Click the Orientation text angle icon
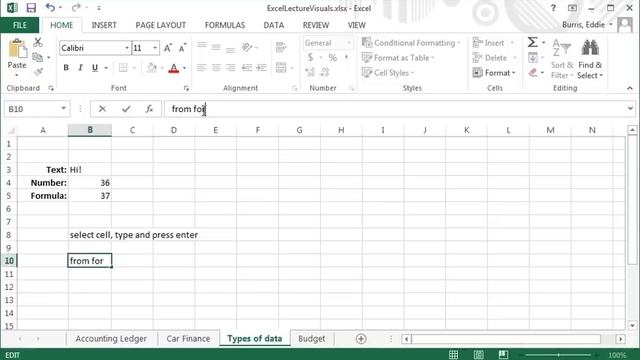Image resolution: width=640 pixels, height=360 pixels. point(247,47)
